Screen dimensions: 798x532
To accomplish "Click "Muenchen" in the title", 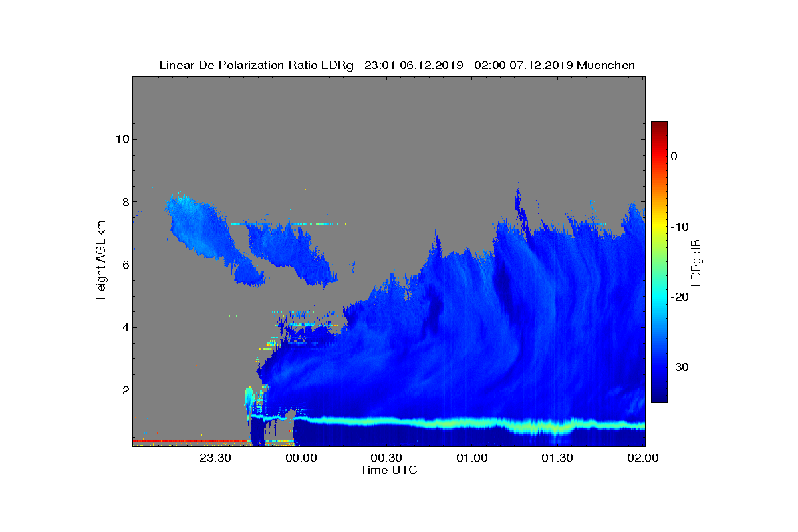I will point(606,65).
